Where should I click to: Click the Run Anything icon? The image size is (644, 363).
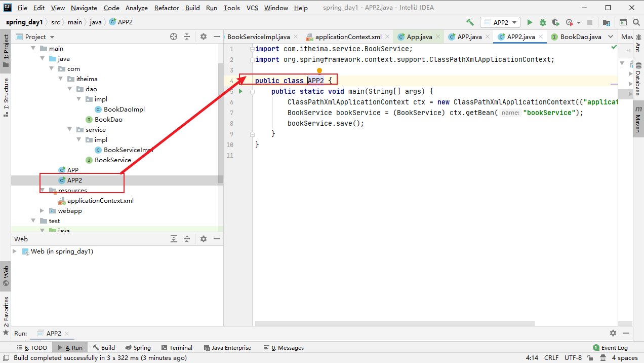pos(623,22)
